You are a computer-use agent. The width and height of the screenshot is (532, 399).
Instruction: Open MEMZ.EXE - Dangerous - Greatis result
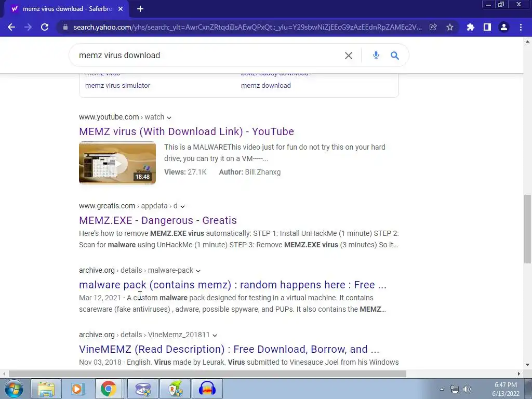158,220
